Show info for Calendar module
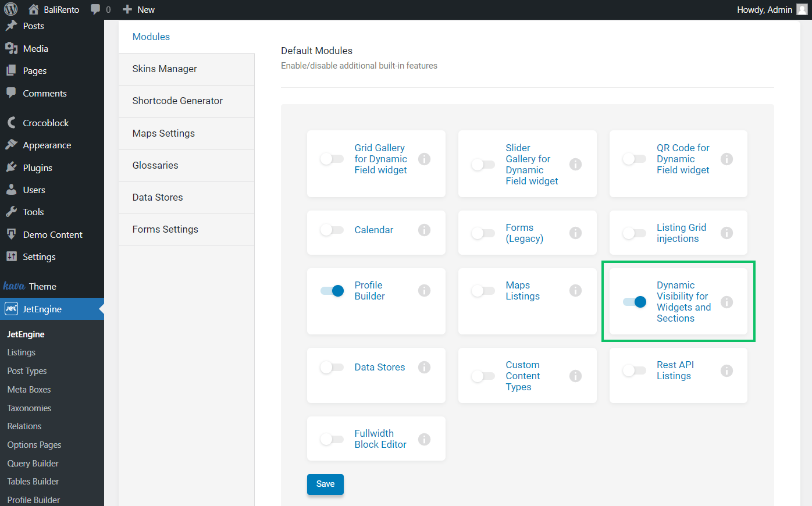Screen dimensions: 812x506 coord(425,230)
